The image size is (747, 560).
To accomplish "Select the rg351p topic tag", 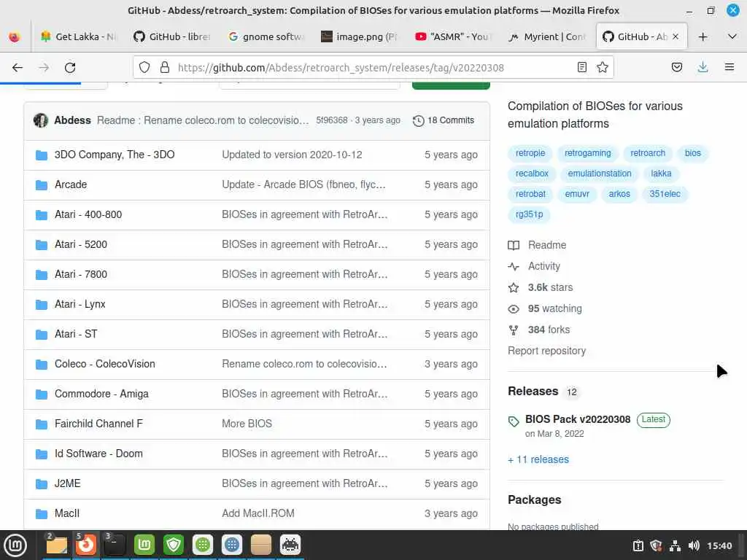I will [529, 215].
